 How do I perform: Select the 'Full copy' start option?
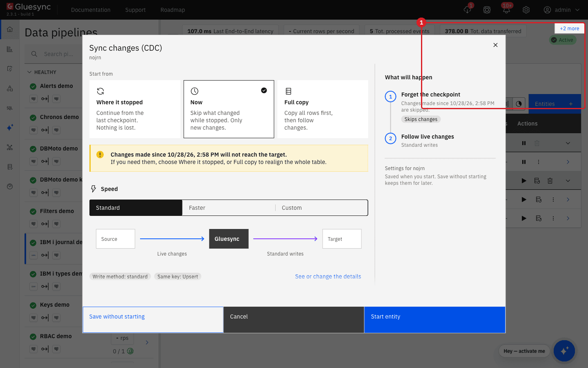coord(323,109)
